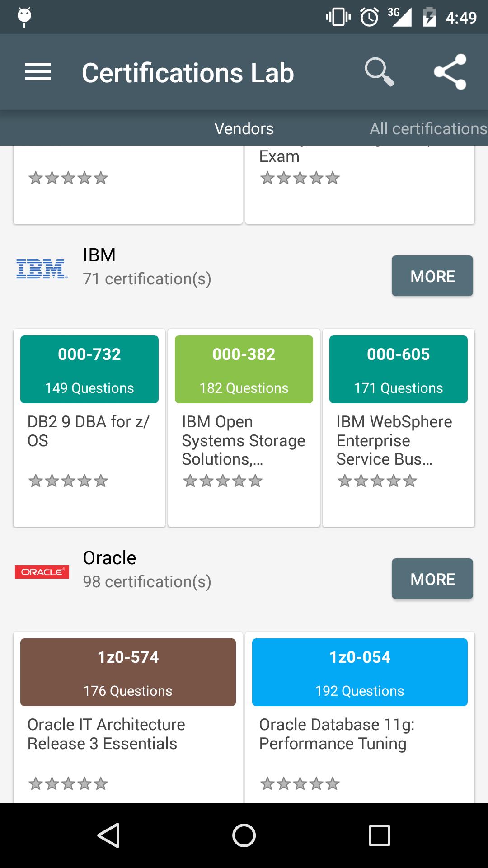Open exam 1z0-054 with 192 Questions
This screenshot has width=488, height=868.
tap(360, 672)
